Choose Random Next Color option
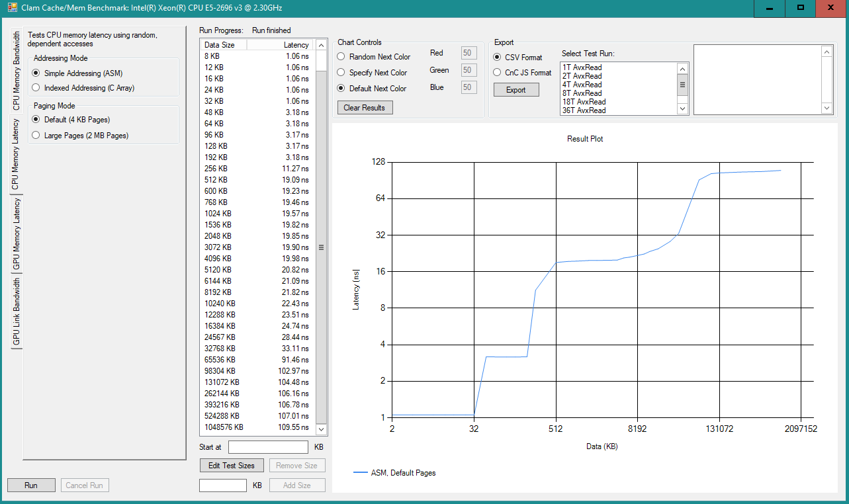Viewport: 849px width, 504px height. click(341, 57)
